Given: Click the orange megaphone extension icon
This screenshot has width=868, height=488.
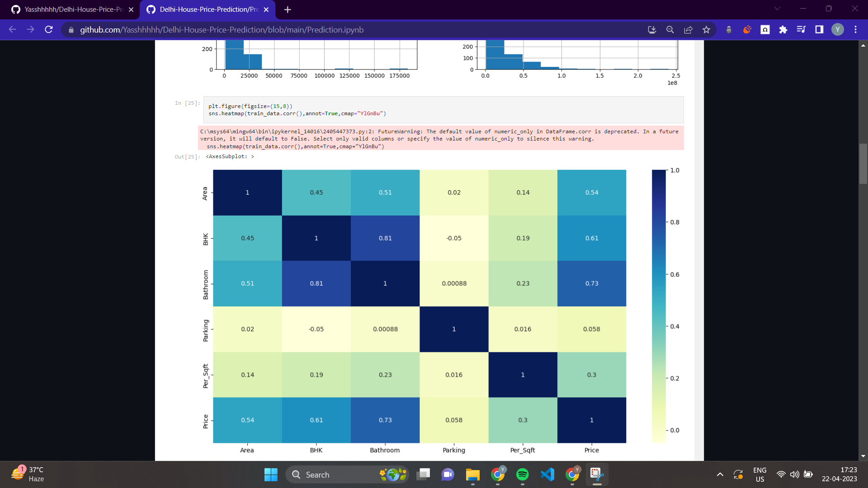Looking at the screenshot, I should [x=747, y=29].
